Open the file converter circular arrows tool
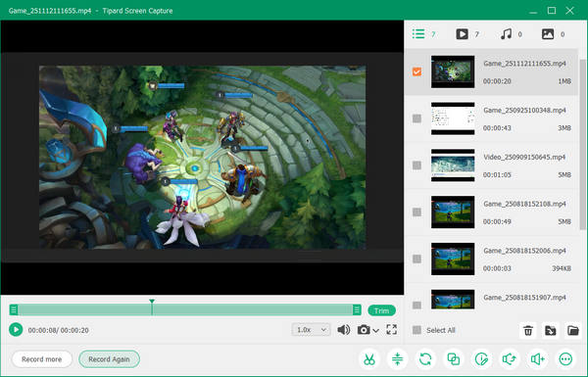588x377 pixels. click(x=425, y=359)
